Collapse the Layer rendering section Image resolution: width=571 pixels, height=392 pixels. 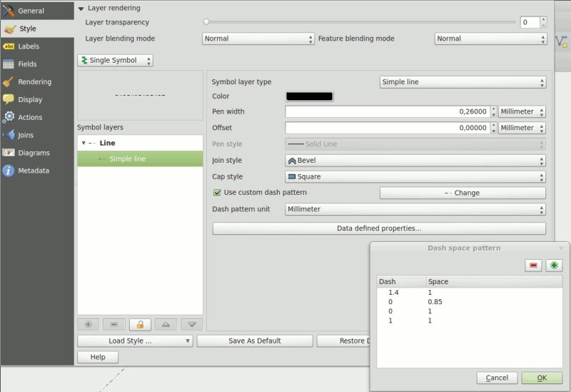[81, 9]
